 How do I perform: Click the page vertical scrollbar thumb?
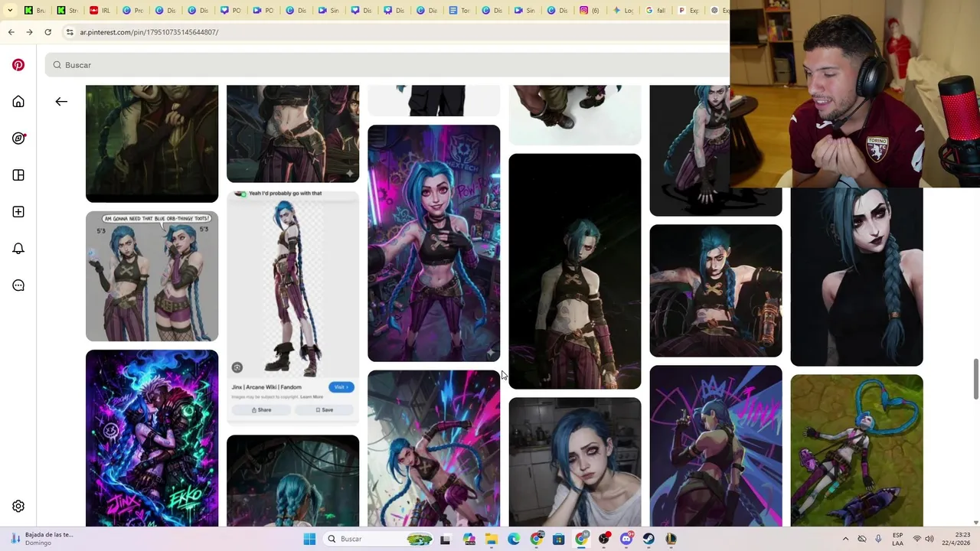point(975,379)
